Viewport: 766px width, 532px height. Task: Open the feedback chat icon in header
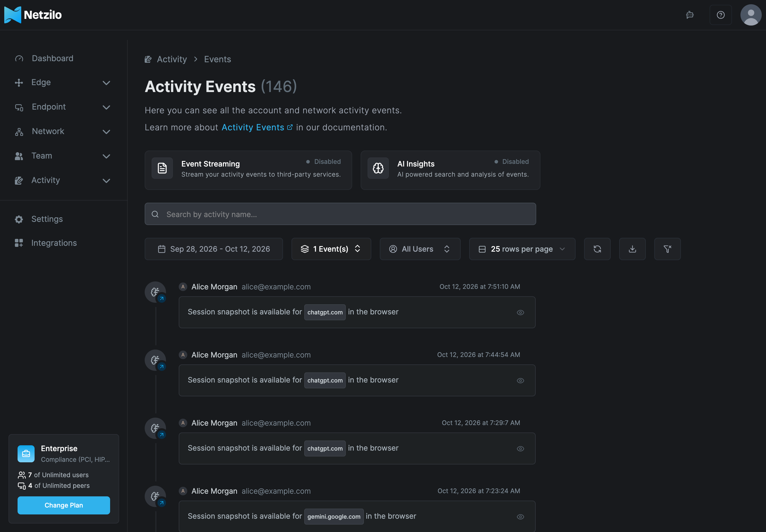690,15
